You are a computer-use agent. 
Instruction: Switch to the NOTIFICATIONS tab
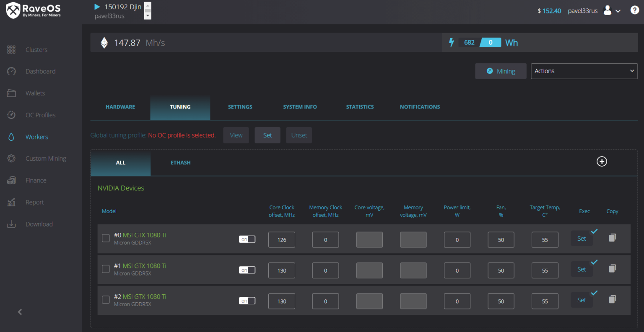pos(420,107)
